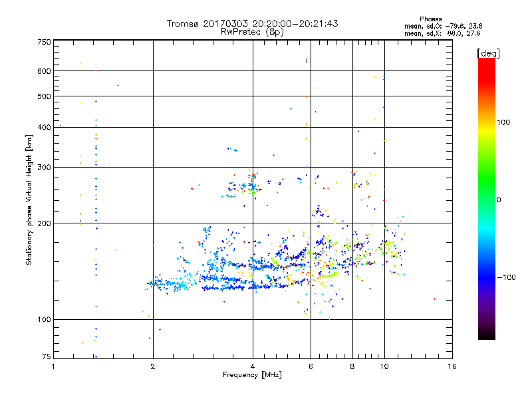Click the '2' frequency axis label
Screen dimensions: 532x399
click(x=153, y=366)
